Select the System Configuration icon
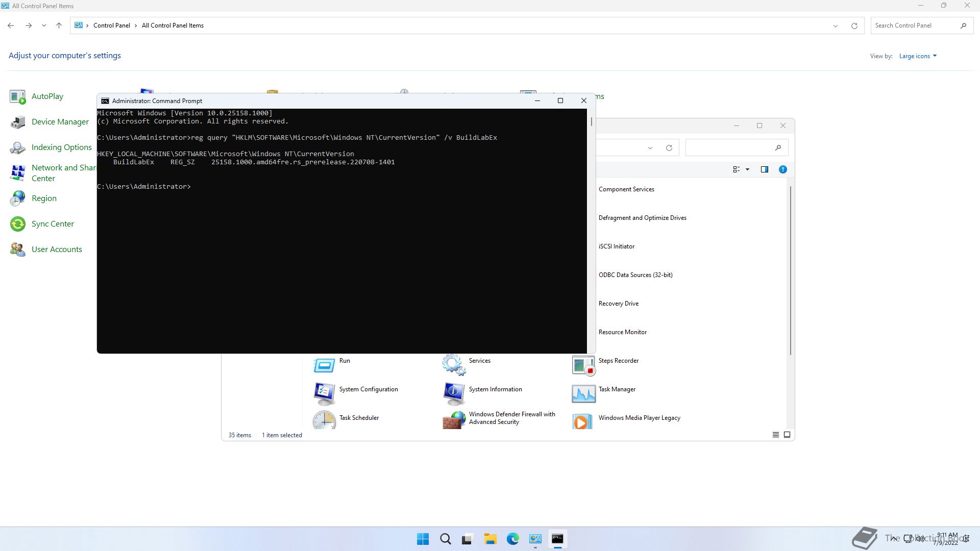The height and width of the screenshot is (551, 980). (324, 393)
